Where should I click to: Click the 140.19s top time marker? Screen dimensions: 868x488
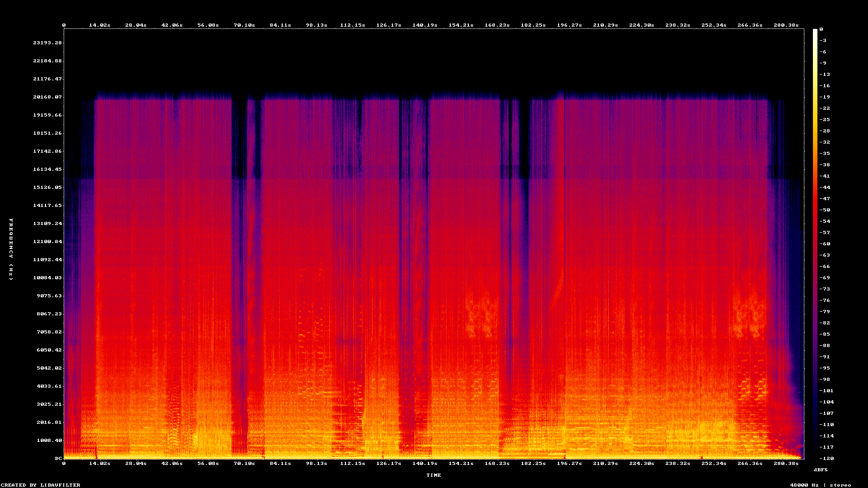pos(425,25)
